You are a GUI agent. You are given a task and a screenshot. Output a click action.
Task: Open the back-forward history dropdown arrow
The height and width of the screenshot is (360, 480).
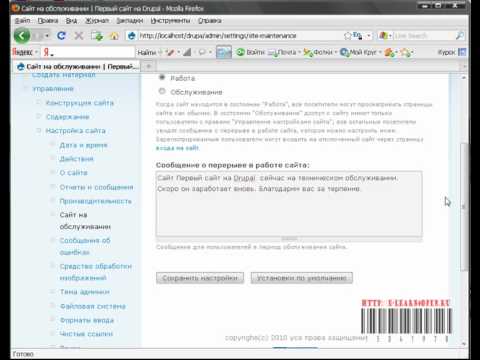click(47, 36)
